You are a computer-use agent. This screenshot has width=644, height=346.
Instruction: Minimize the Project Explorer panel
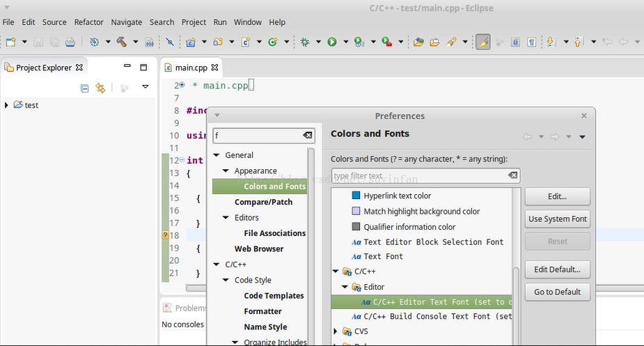(x=127, y=65)
